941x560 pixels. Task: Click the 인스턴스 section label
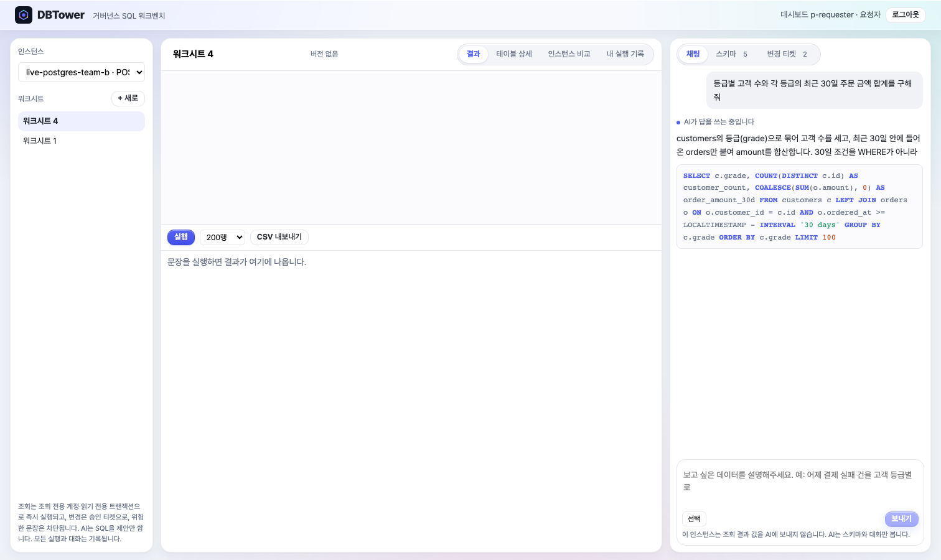[31, 52]
